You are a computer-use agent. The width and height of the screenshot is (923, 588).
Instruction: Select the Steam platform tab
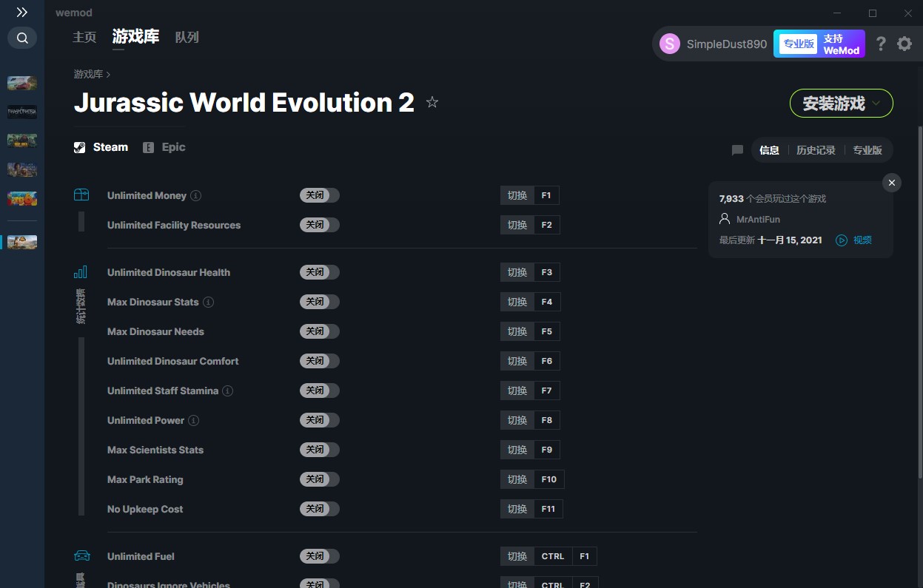click(x=101, y=147)
